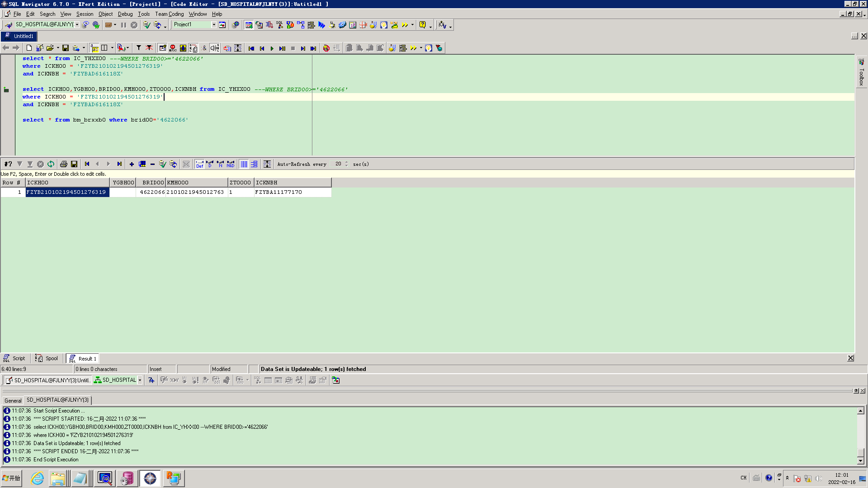The width and height of the screenshot is (868, 488).
Task: Click the New blank document icon
Action: [29, 48]
